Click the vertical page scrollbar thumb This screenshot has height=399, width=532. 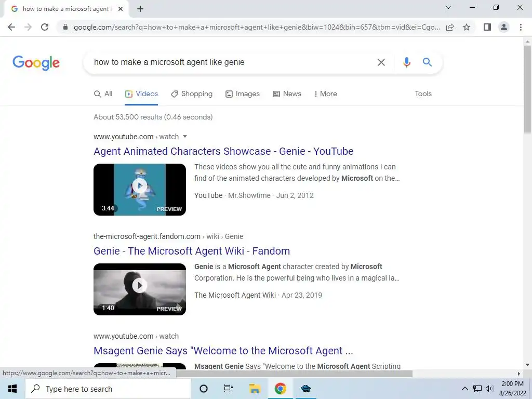(527, 89)
